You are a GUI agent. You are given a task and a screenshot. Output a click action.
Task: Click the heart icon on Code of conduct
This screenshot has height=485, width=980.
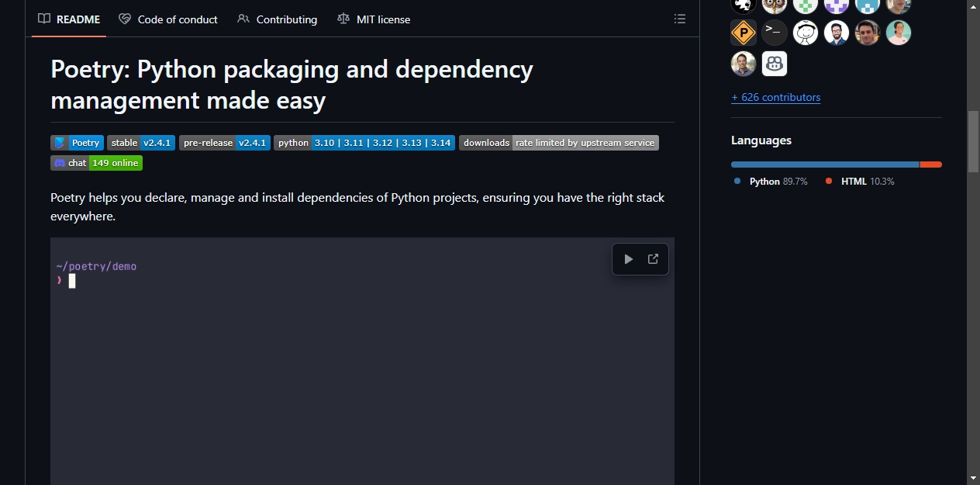pos(125,19)
